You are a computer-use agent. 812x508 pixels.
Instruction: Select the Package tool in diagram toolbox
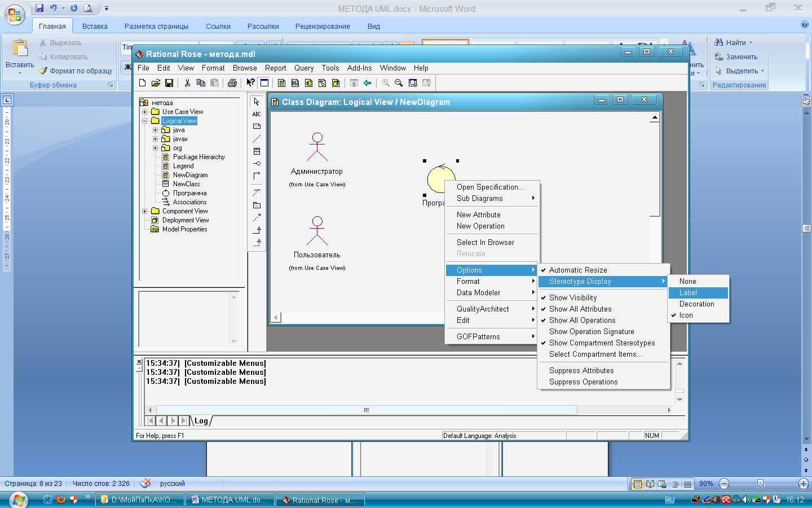click(x=257, y=205)
